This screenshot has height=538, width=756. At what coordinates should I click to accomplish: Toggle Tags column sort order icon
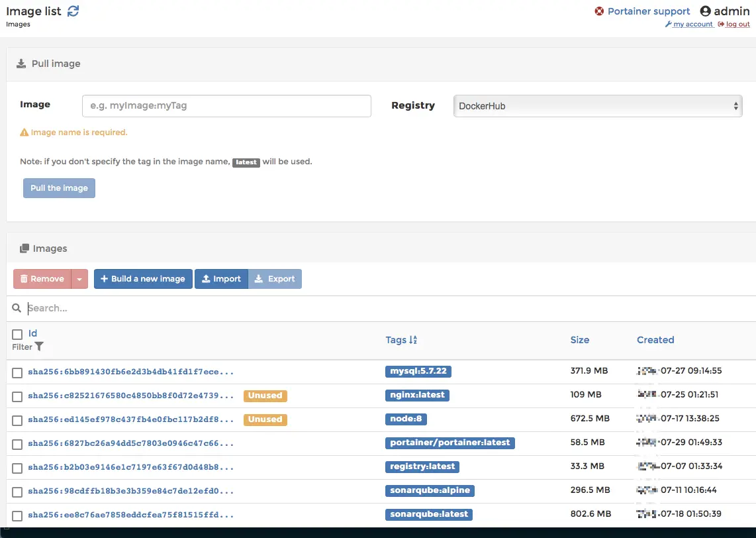412,340
